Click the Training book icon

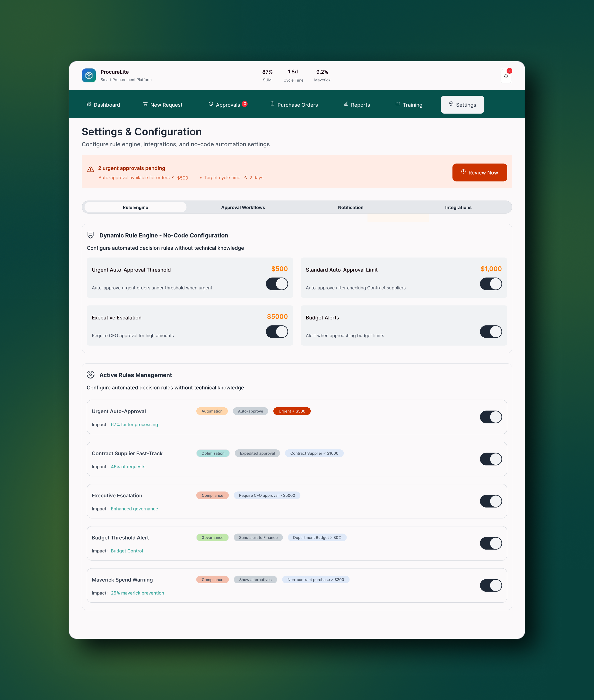coord(398,104)
